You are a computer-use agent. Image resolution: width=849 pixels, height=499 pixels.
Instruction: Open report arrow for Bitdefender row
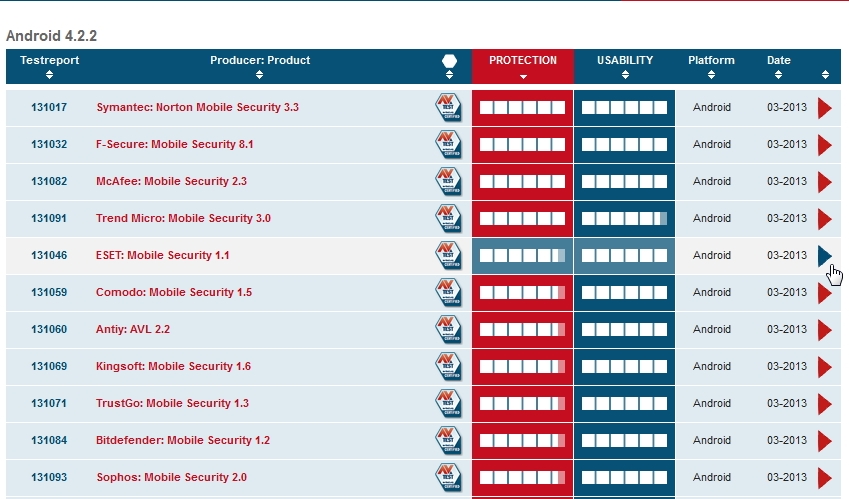coord(825,441)
